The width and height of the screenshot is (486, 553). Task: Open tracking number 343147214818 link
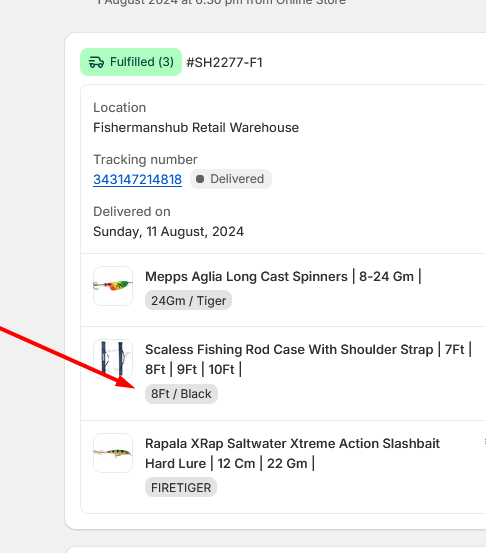(138, 180)
